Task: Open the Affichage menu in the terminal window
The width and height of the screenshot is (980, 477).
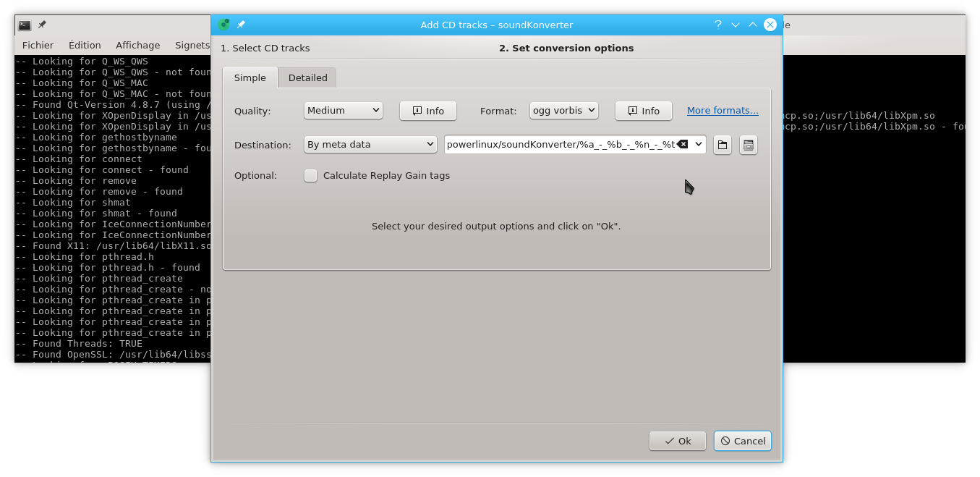Action: (138, 45)
